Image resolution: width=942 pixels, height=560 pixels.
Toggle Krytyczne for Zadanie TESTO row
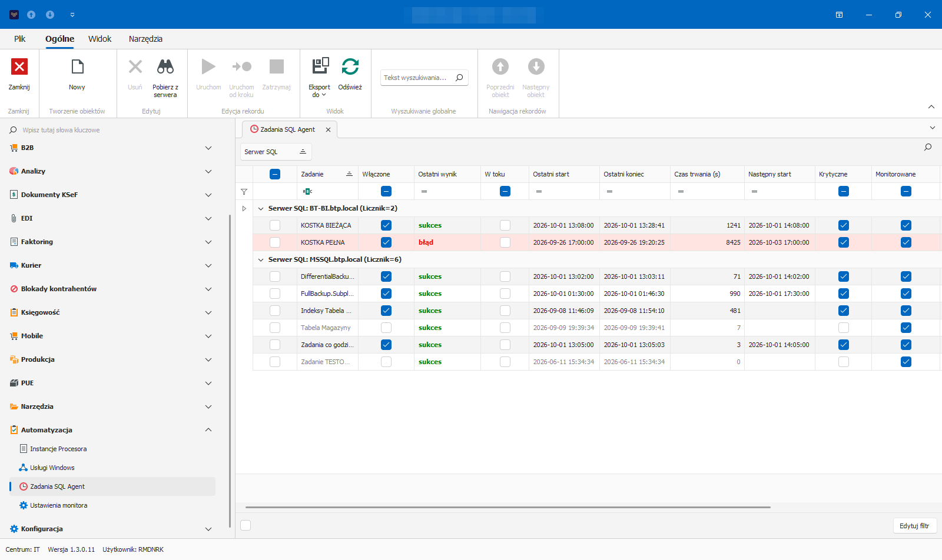point(844,362)
